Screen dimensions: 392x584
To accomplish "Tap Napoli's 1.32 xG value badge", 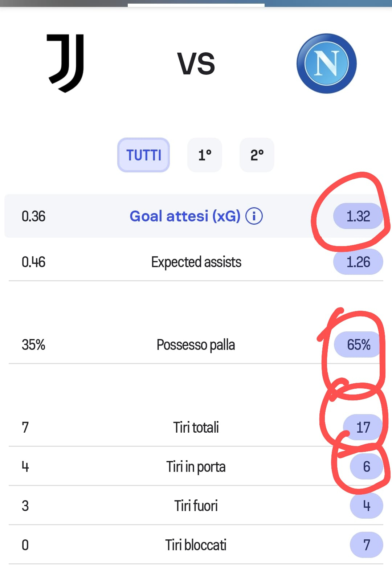I will (x=358, y=216).
